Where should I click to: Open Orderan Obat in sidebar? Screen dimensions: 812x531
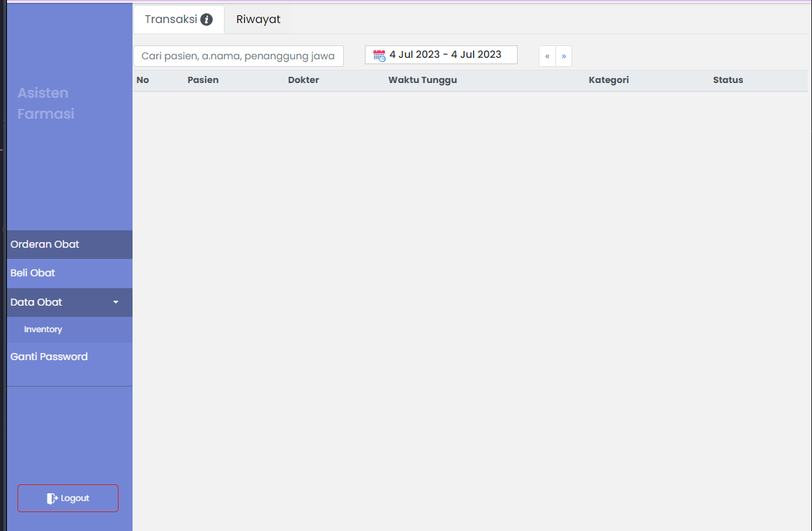[x=45, y=244]
